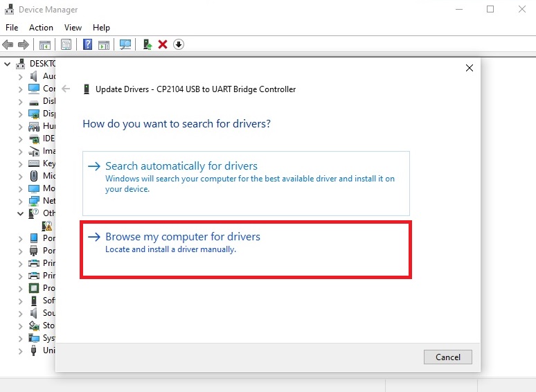Select the Human Interface Devices icon beside Hum
536x392 pixels.
click(34, 127)
